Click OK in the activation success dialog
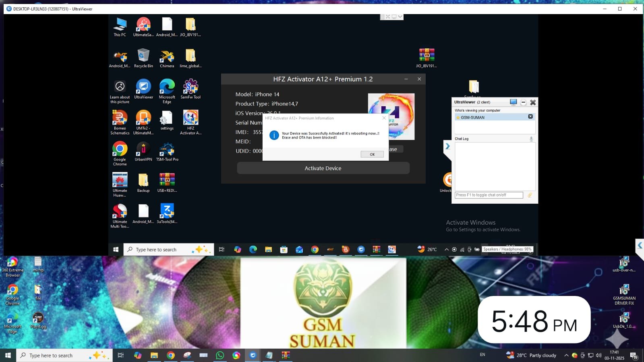644x362 pixels. coord(372,154)
